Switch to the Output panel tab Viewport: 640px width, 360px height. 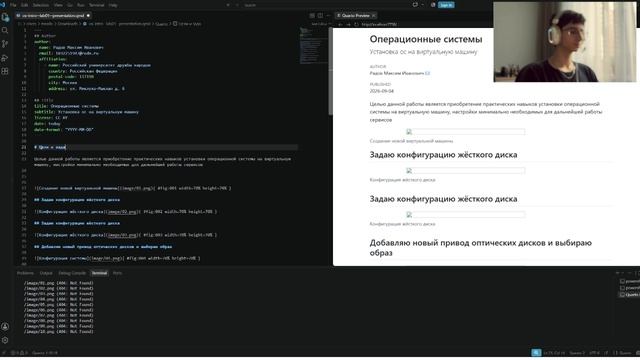point(46,273)
